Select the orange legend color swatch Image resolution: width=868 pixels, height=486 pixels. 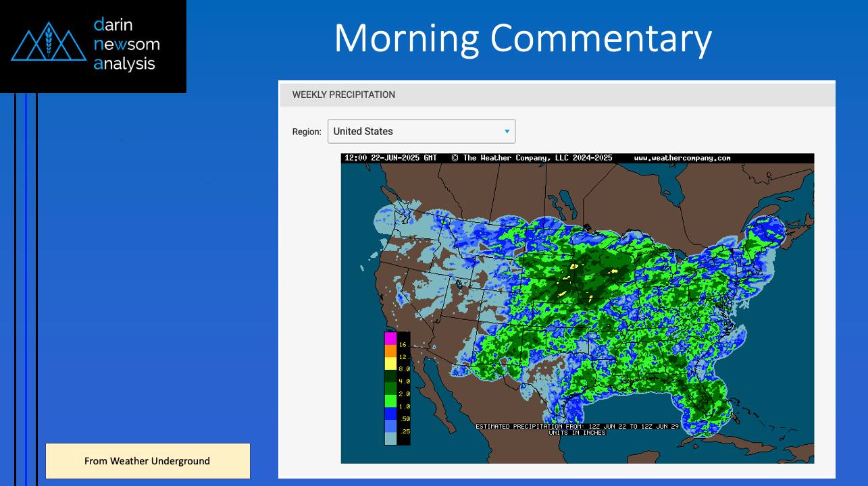click(390, 351)
